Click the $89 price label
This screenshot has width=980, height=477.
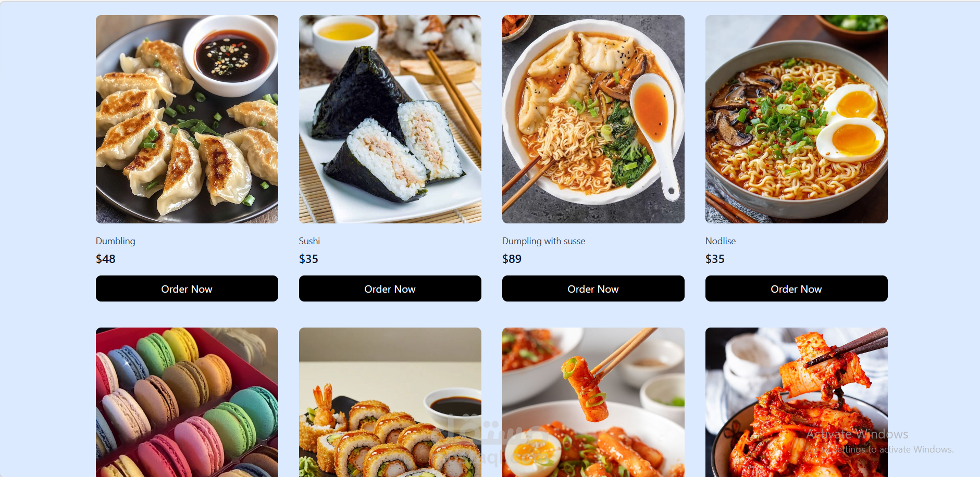tap(512, 259)
